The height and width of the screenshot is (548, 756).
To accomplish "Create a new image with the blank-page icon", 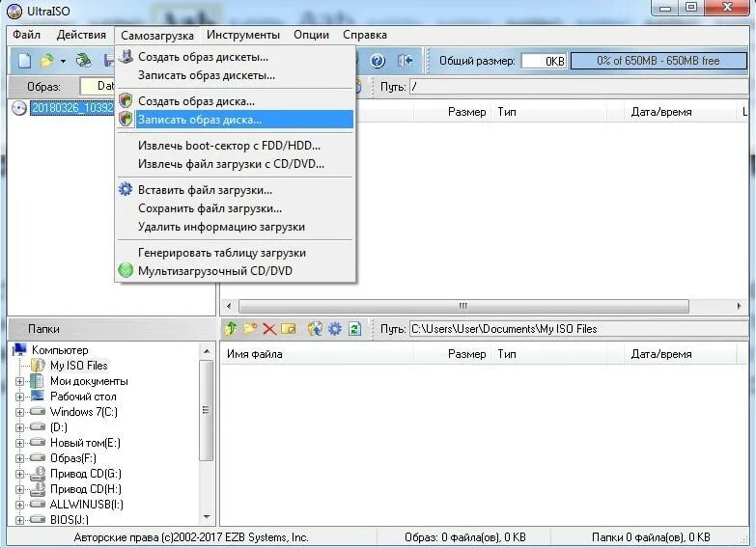I will pyautogui.click(x=24, y=61).
